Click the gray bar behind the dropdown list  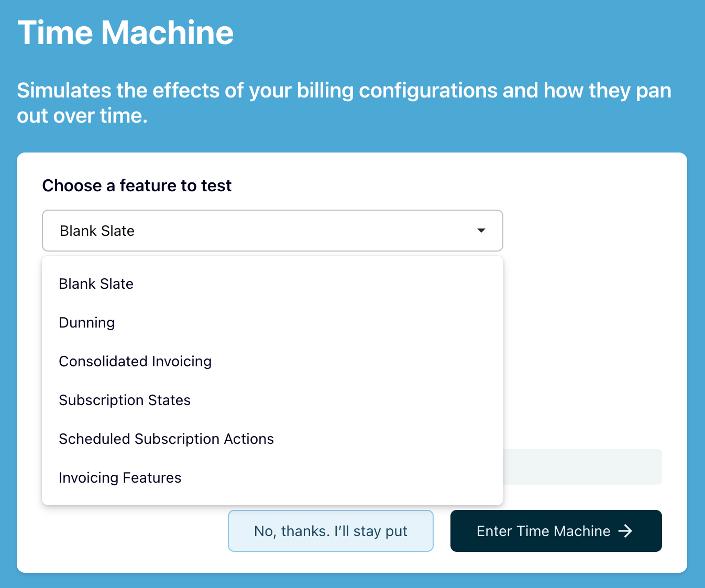point(582,466)
